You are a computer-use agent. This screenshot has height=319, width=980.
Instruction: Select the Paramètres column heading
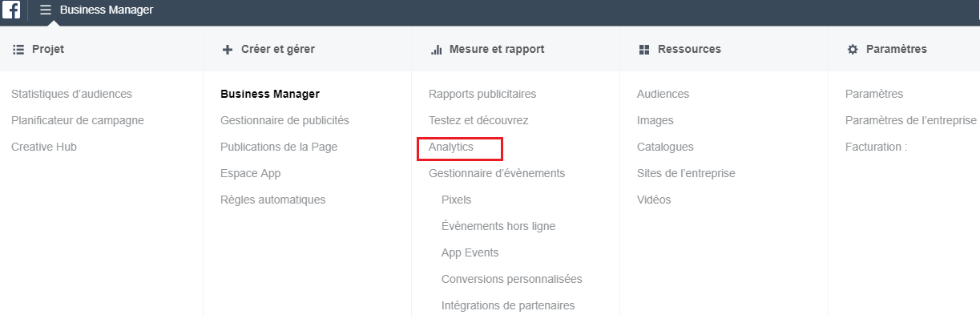click(x=897, y=50)
